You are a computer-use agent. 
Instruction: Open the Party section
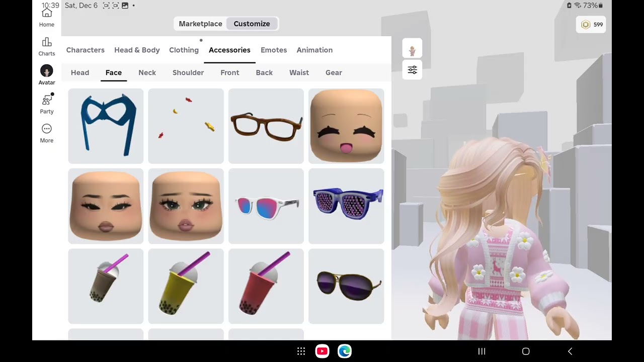coord(47,104)
